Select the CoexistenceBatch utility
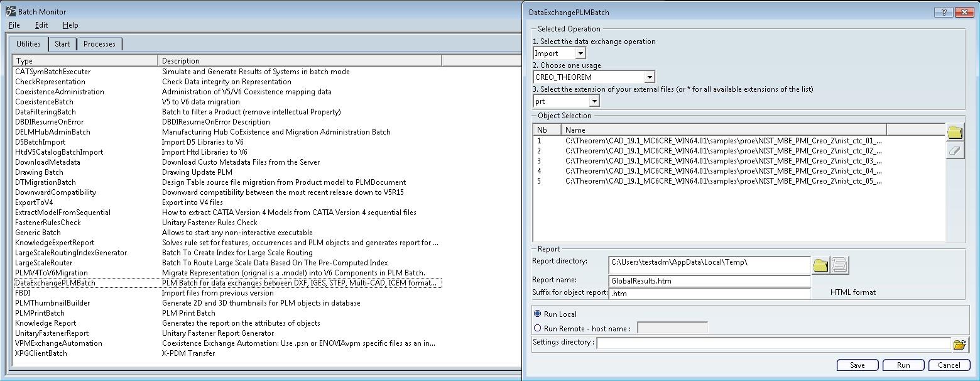The height and width of the screenshot is (381, 980). pyautogui.click(x=44, y=102)
